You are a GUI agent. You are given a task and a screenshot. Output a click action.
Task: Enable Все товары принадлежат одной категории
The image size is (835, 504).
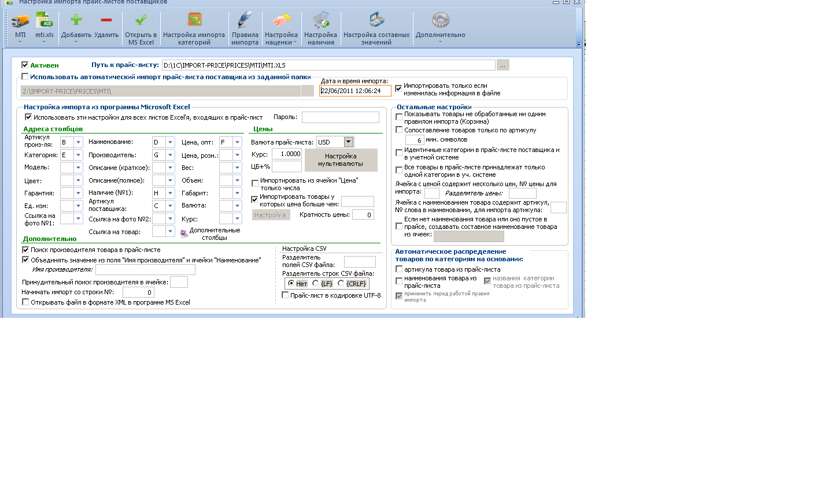tap(399, 170)
